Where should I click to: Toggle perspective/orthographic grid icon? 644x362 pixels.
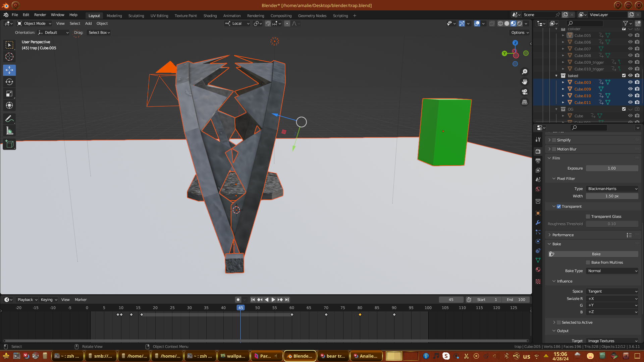pyautogui.click(x=525, y=102)
